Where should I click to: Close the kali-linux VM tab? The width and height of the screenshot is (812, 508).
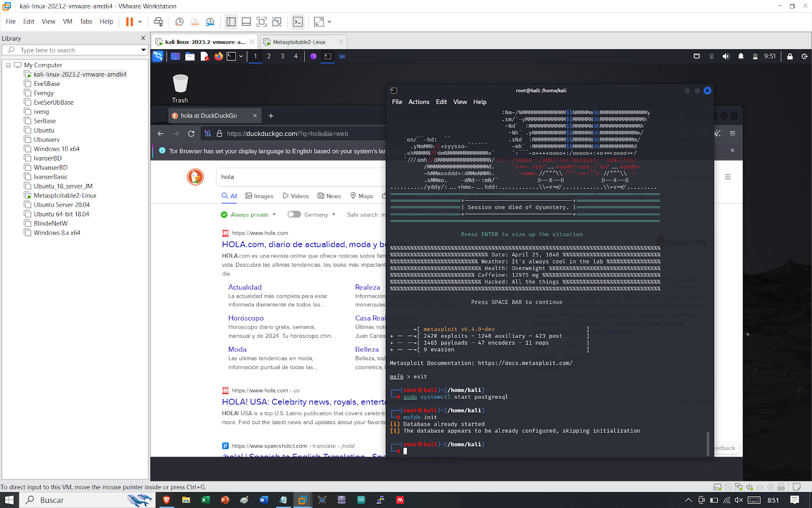pyautogui.click(x=252, y=42)
